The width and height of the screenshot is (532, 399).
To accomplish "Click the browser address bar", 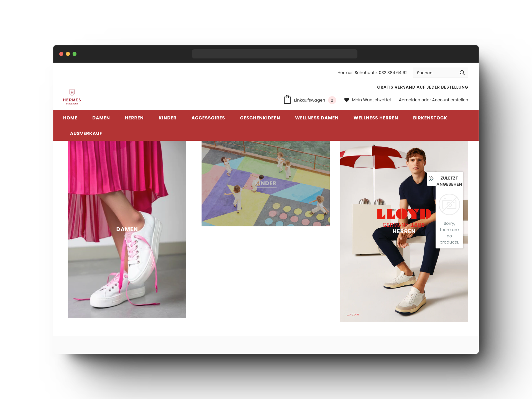I will (274, 54).
